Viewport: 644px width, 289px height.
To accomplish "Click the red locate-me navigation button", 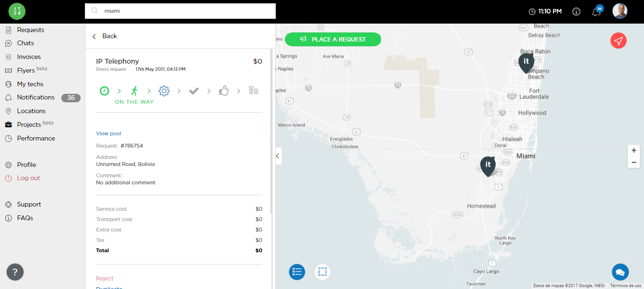I will 619,41.
